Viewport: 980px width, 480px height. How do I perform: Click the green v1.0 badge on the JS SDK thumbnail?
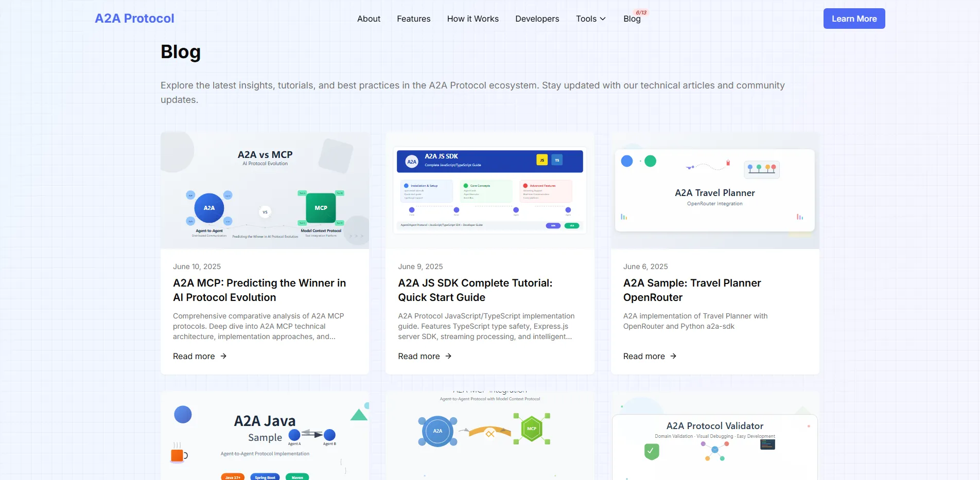point(572,226)
